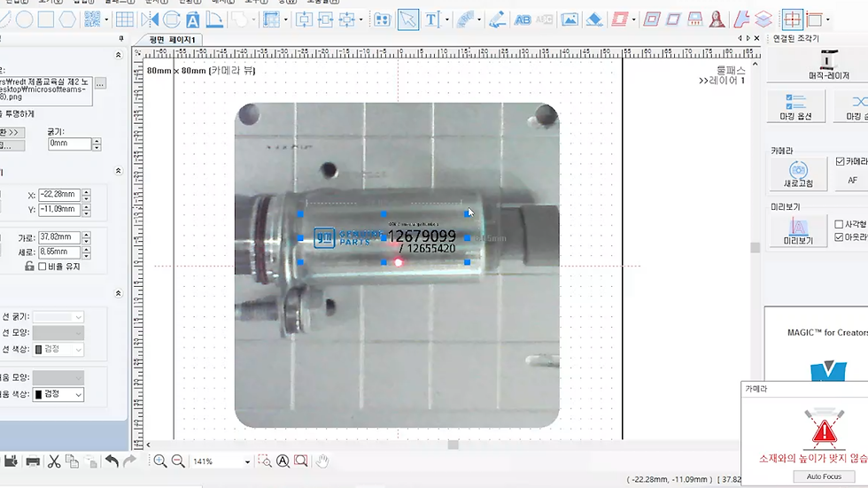
Task: Open the QR code type dropdown arrow
Action: [105, 19]
